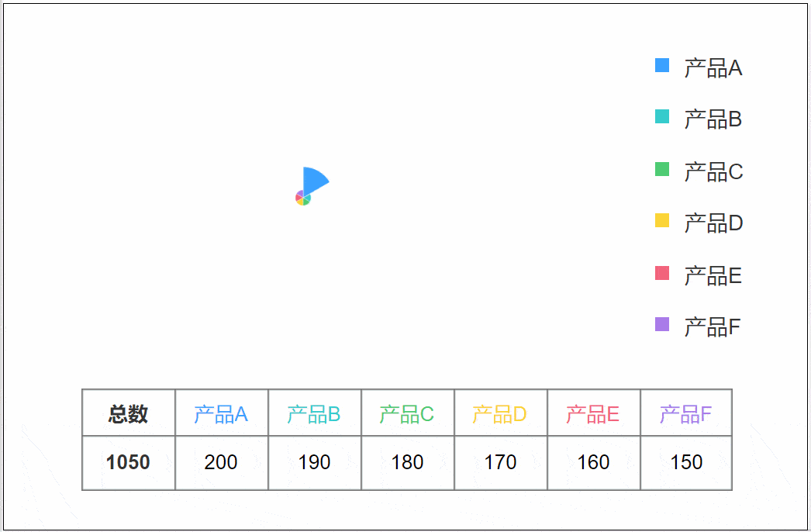Click the 产品A table header
811x532 pixels.
(x=222, y=413)
